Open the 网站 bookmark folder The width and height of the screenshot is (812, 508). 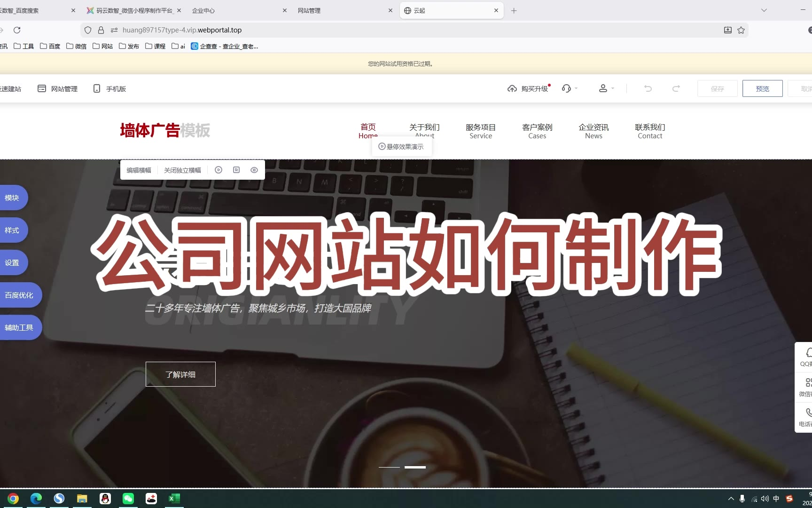pos(103,46)
